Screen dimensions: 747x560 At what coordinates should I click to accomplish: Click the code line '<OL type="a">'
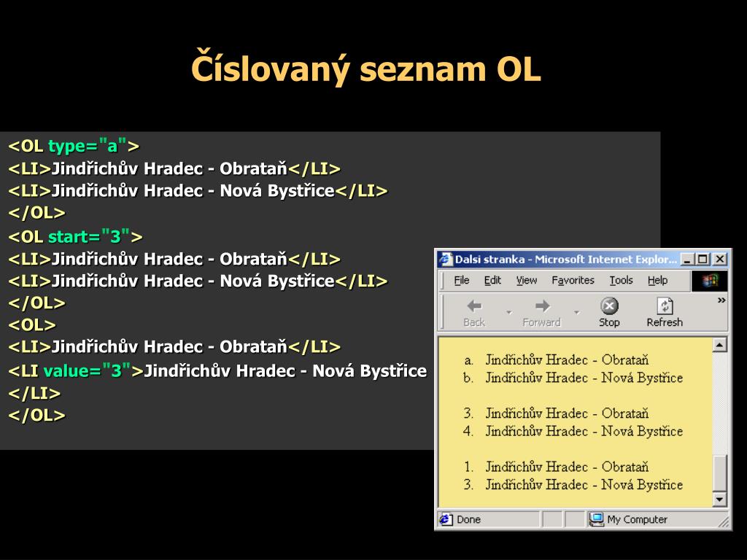click(74, 146)
